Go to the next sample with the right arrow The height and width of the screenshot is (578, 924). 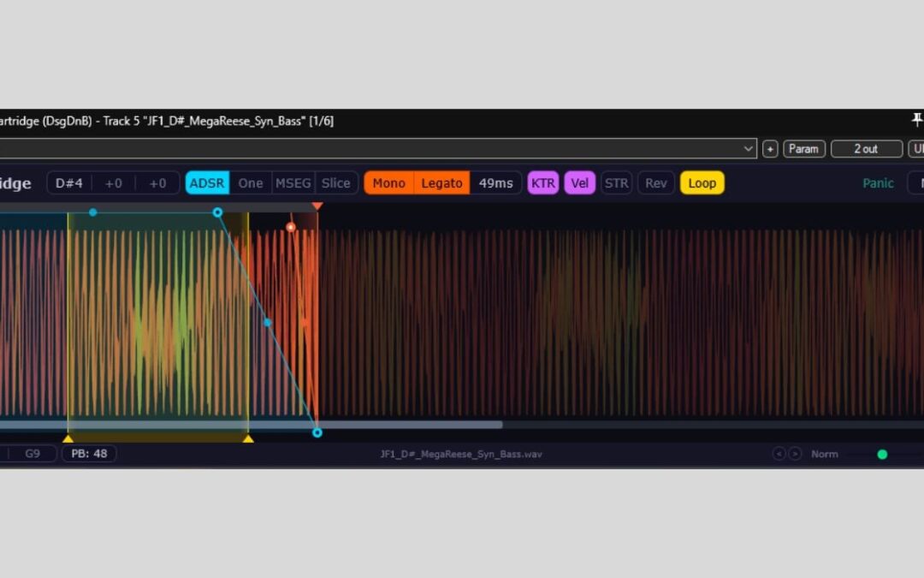pos(795,454)
